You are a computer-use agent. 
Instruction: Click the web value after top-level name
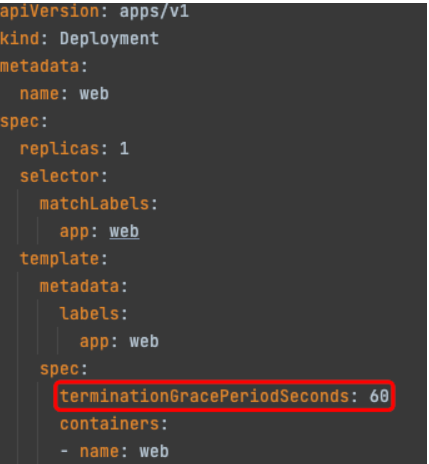click(x=94, y=94)
